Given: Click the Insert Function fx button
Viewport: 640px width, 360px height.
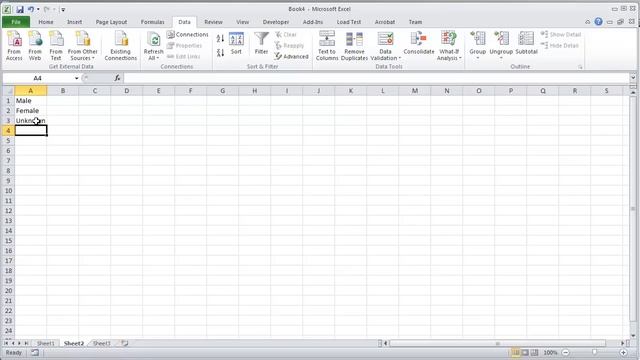Looking at the screenshot, I should (x=117, y=78).
